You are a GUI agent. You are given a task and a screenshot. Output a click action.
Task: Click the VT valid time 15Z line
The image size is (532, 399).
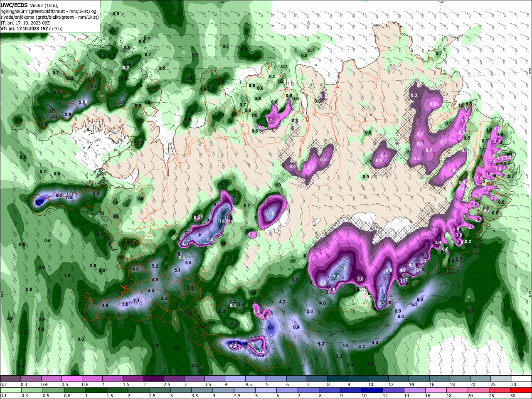coord(32,29)
